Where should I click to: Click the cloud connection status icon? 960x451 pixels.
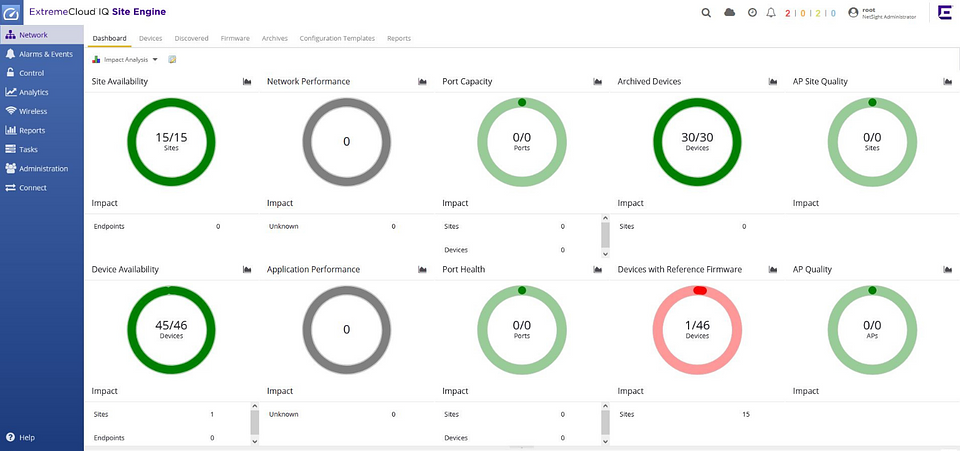pyautogui.click(x=729, y=13)
